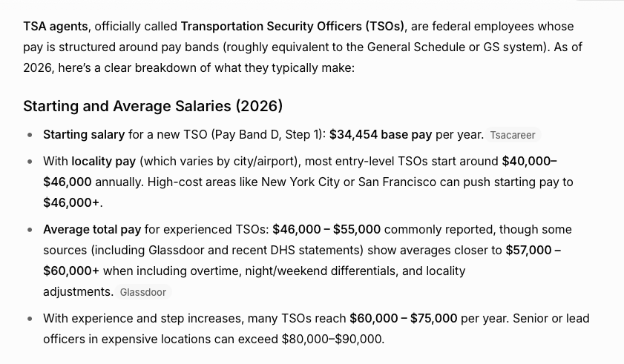
Task: Click the bold "TSA agents" text
Action: click(x=56, y=26)
